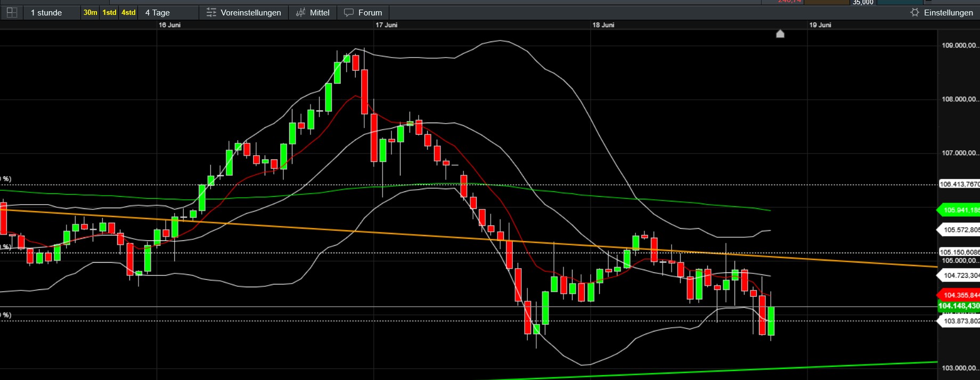Switch to the 4std timeframe
The height and width of the screenshot is (380, 980).
128,12
